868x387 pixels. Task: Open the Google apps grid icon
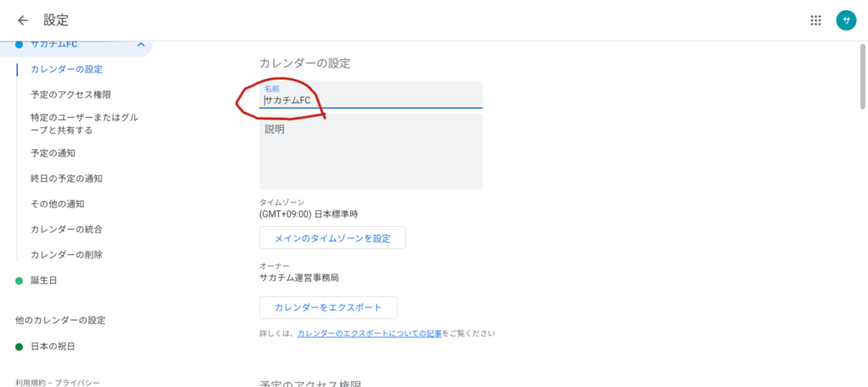click(x=815, y=20)
